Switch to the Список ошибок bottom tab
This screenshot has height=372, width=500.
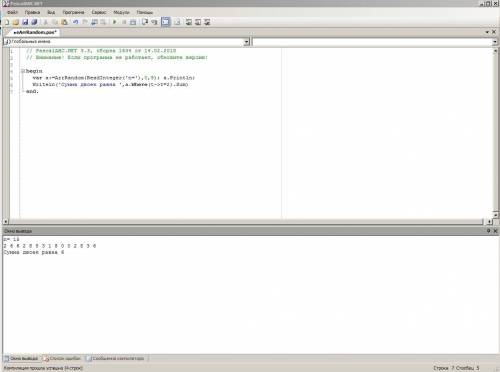[62, 358]
